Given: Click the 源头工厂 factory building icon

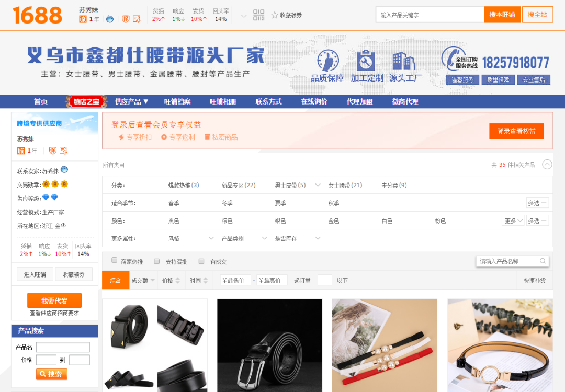Looking at the screenshot, I should click(x=404, y=61).
